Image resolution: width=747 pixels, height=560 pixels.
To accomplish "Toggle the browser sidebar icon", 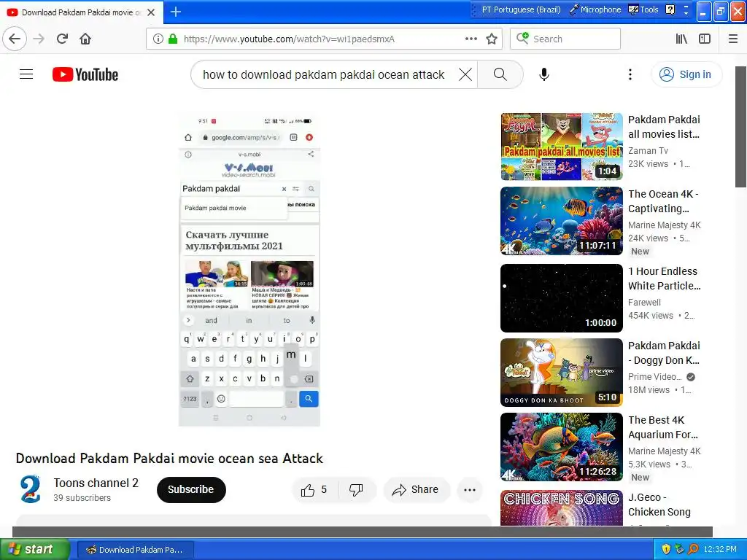I will (705, 39).
